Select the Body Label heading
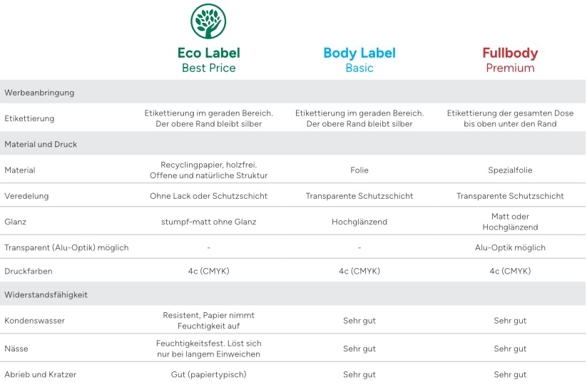 coord(359,53)
